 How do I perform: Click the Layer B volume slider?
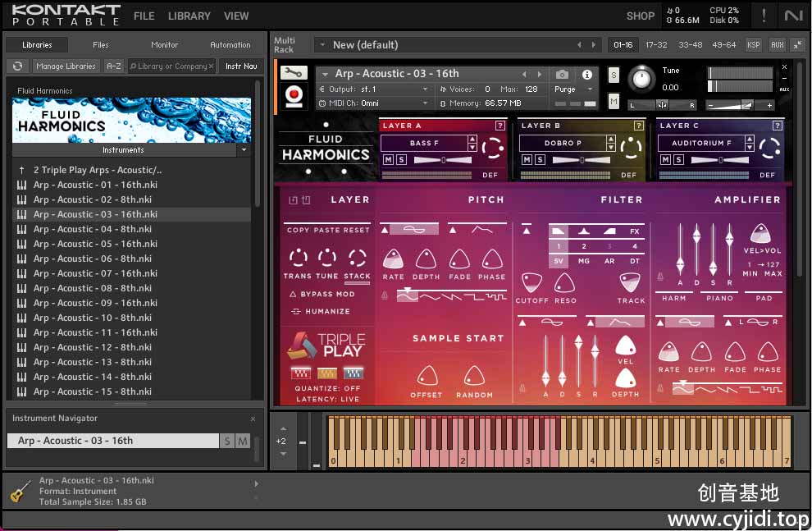pyautogui.click(x=582, y=160)
